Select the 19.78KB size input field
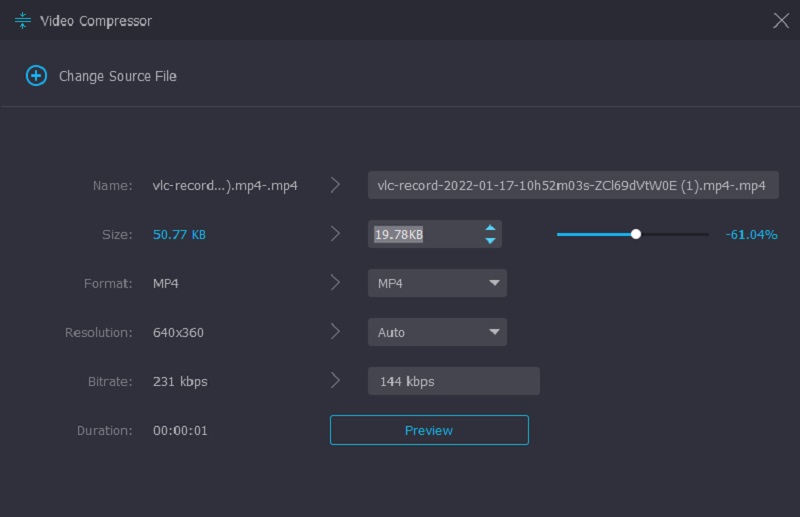Image resolution: width=800 pixels, height=517 pixels. tap(420, 234)
